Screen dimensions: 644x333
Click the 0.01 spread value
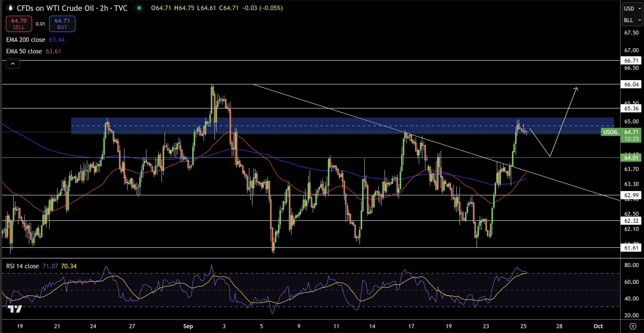[x=40, y=24]
